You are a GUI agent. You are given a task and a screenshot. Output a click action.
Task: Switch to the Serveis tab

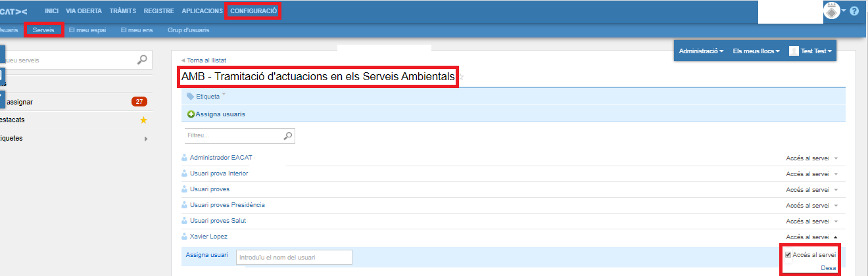coord(43,30)
